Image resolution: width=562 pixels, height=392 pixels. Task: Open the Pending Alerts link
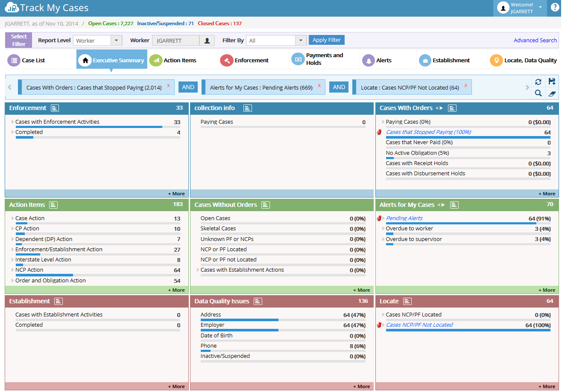click(x=404, y=218)
